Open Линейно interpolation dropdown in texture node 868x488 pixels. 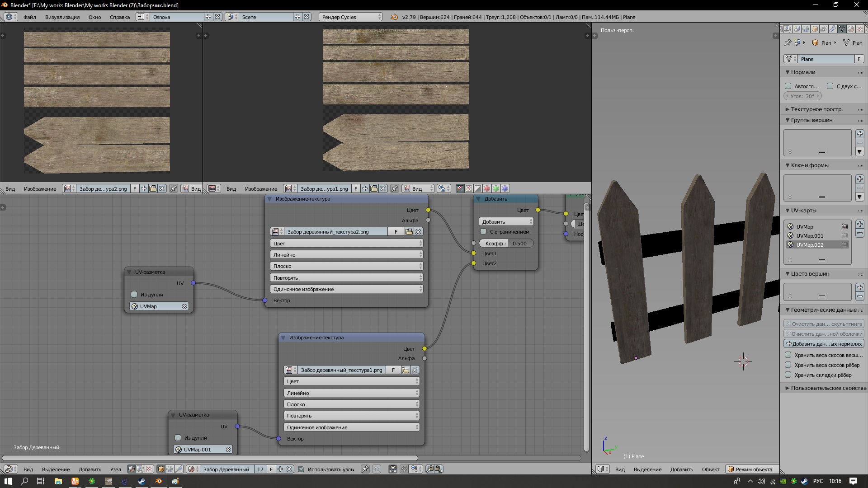(346, 254)
